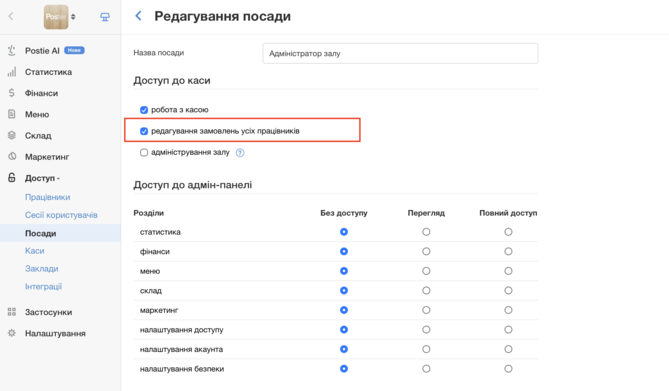Open Статистика section in sidebar

pos(48,72)
